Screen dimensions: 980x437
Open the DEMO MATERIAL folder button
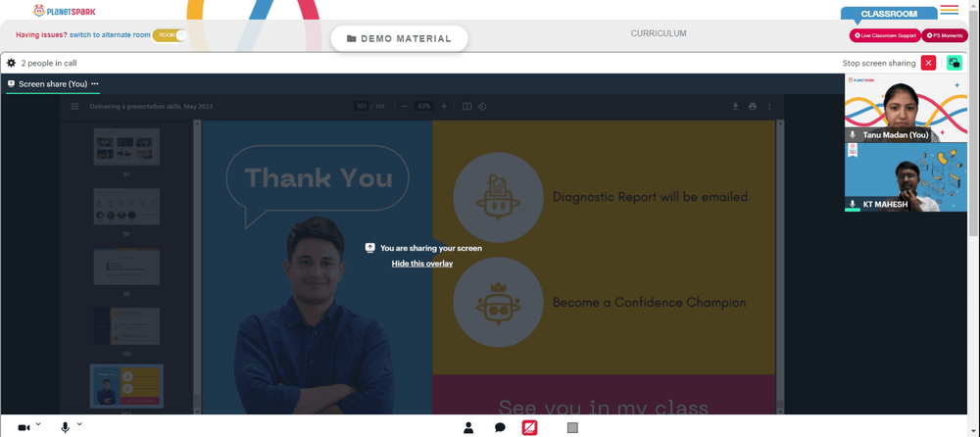tap(399, 38)
